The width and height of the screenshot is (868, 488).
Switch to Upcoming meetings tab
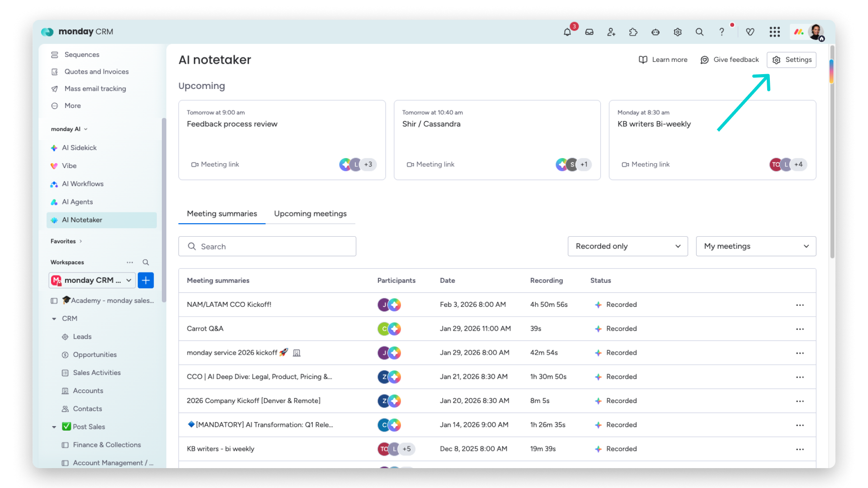click(310, 214)
